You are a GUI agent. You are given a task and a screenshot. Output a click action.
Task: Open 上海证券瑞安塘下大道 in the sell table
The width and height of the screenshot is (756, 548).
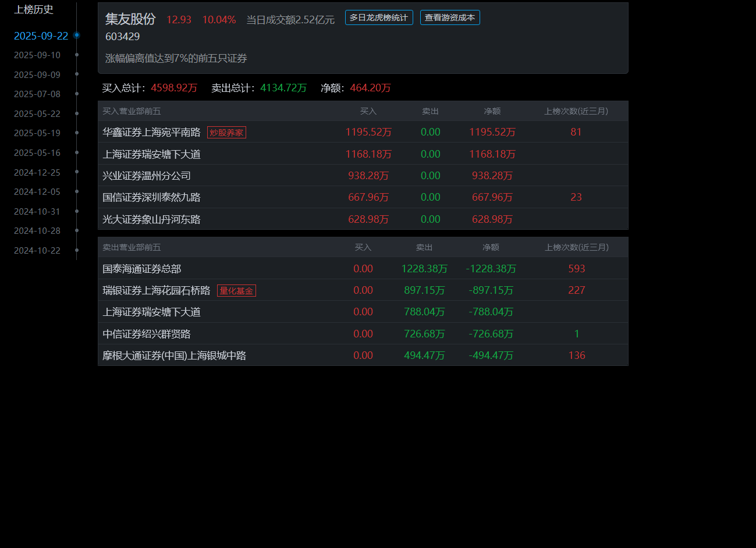click(151, 312)
